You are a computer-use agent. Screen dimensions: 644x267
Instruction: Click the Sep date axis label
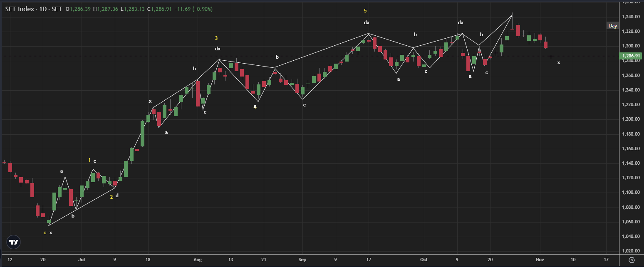(302, 260)
